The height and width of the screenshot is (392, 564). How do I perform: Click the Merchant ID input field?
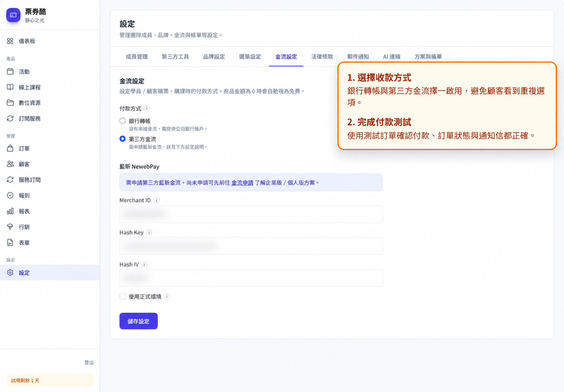[x=251, y=214]
